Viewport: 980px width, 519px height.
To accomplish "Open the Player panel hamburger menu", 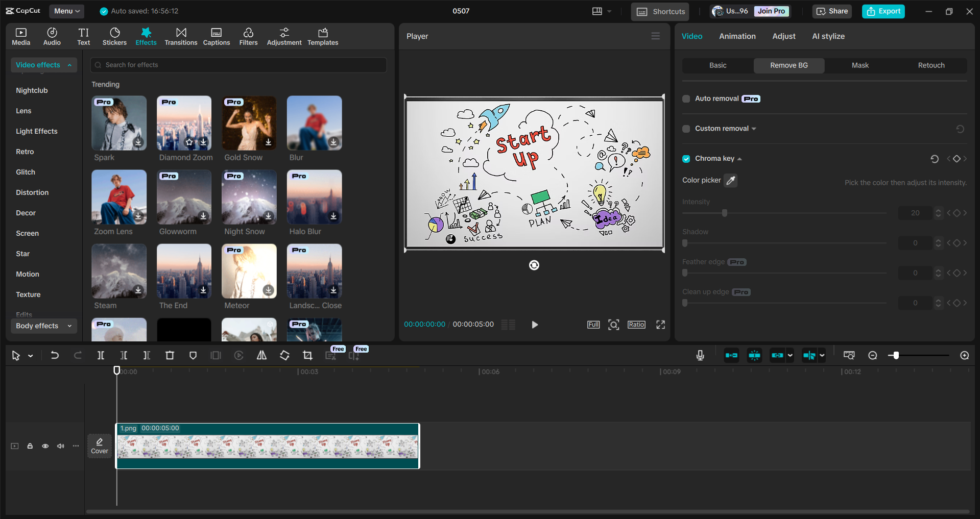I will point(656,36).
